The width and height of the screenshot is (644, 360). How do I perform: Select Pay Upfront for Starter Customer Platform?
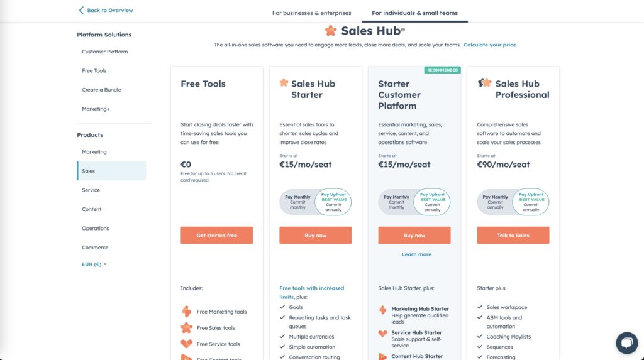click(x=432, y=202)
